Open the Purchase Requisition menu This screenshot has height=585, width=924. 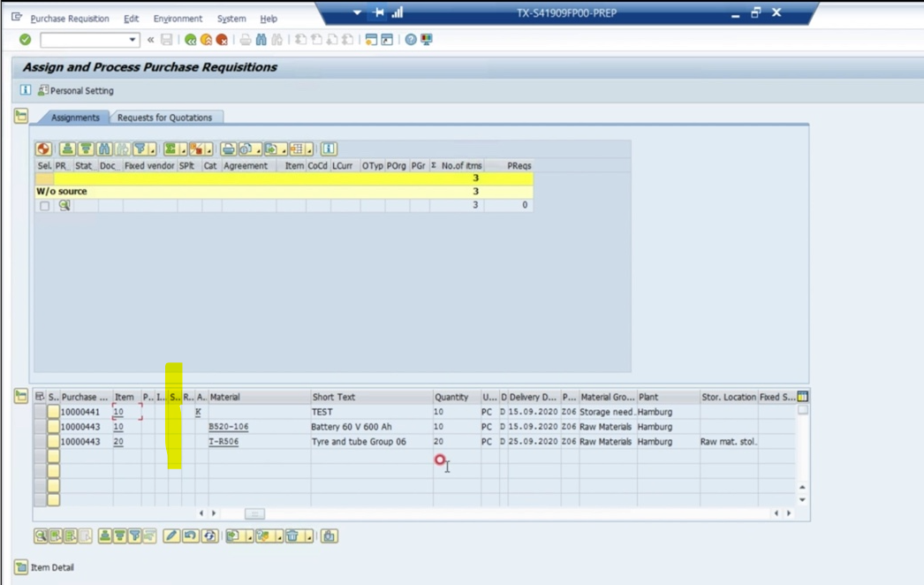tap(70, 19)
